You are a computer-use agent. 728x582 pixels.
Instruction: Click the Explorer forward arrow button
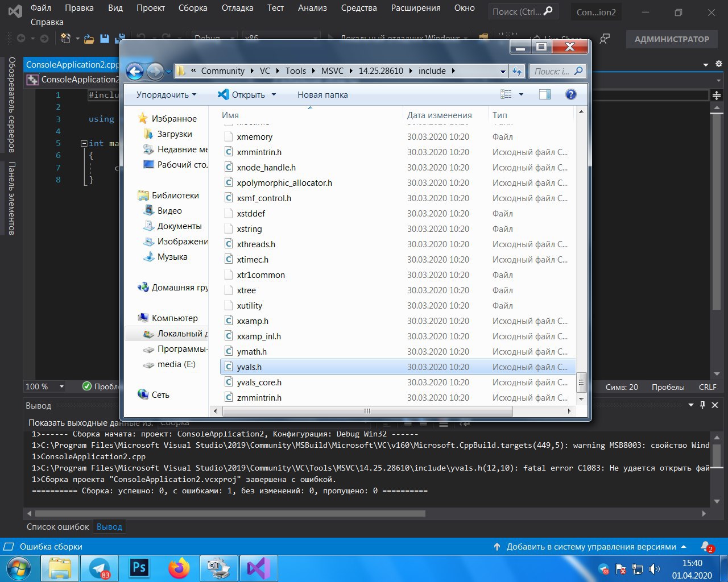click(155, 71)
